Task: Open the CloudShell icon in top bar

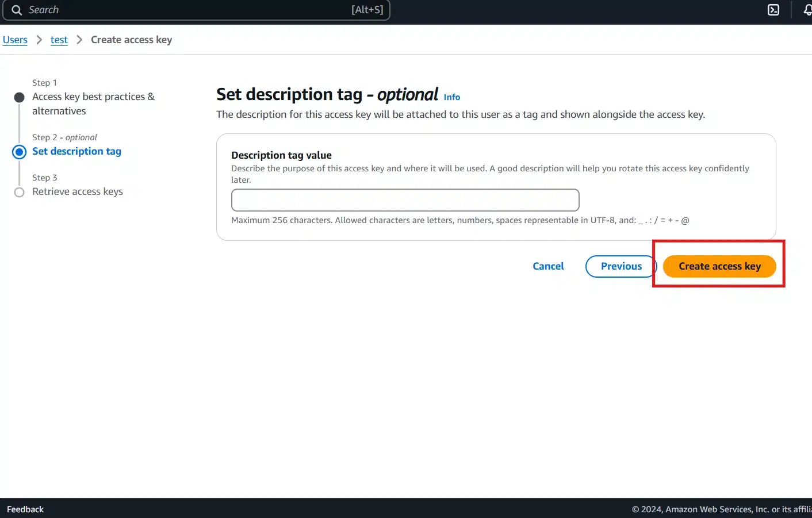Action: (x=773, y=10)
